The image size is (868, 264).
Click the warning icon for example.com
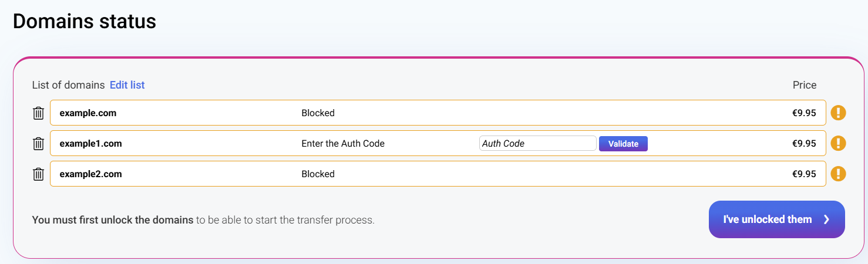(x=838, y=113)
